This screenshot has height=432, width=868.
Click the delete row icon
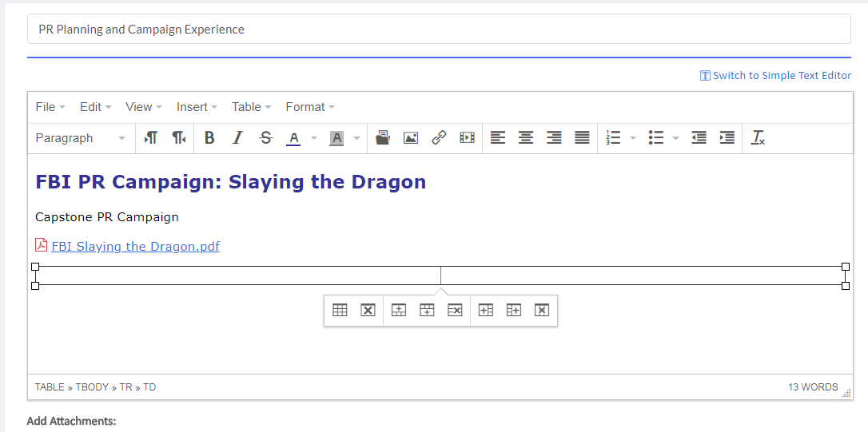(x=455, y=311)
